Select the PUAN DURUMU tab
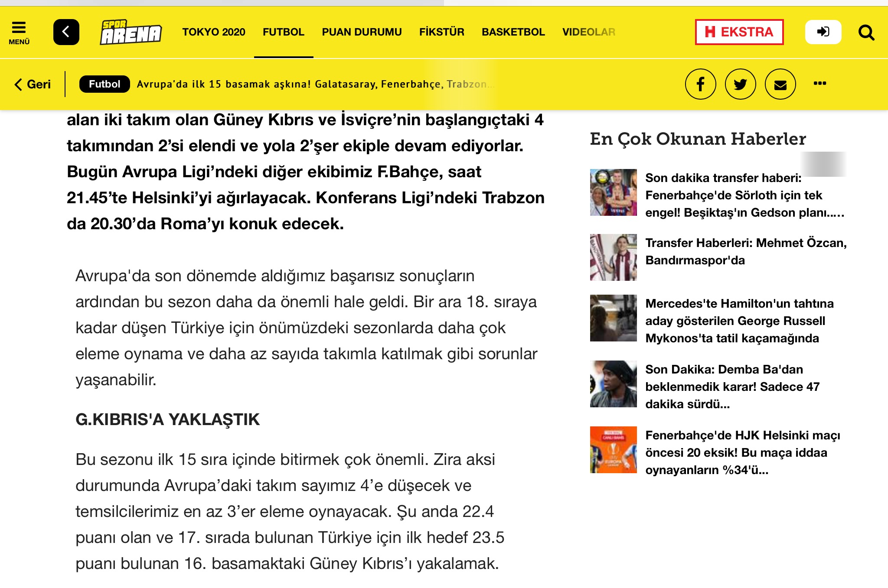888x588 pixels. (362, 32)
